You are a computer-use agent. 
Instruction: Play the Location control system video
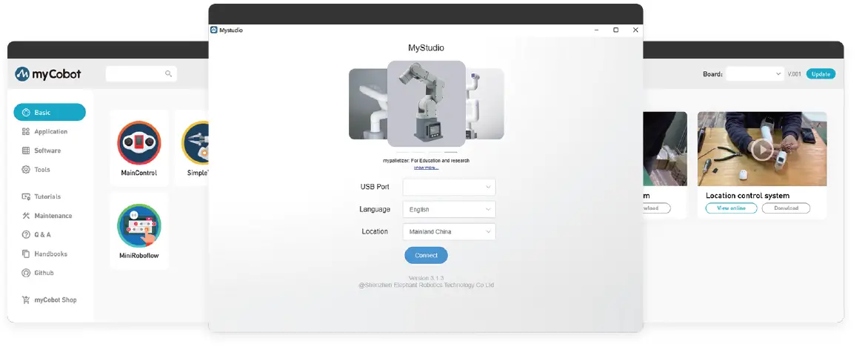762,149
